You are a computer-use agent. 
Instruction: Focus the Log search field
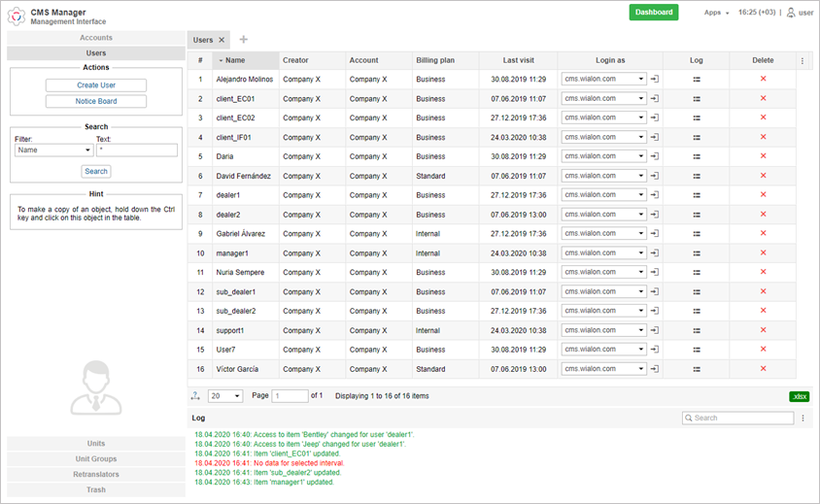[x=738, y=418]
